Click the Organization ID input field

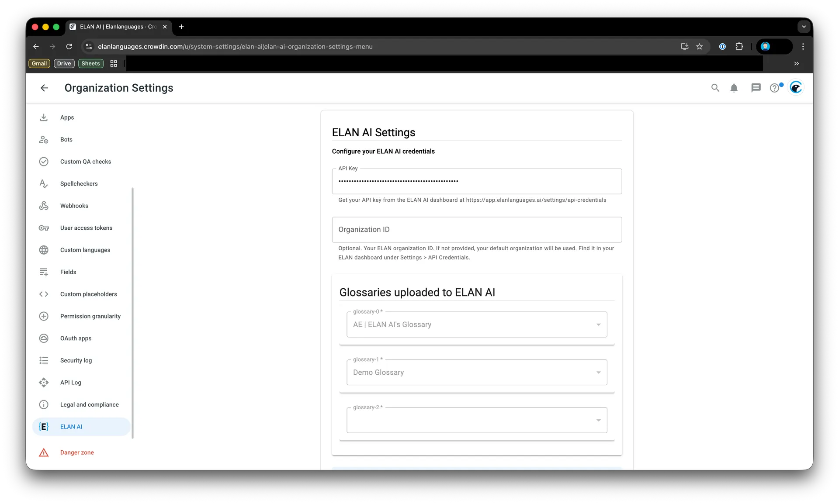pos(476,229)
